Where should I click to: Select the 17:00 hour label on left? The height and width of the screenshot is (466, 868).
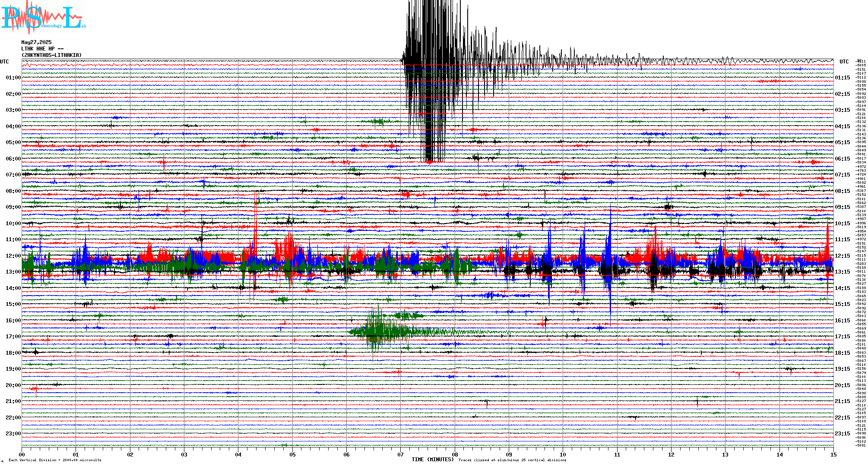pyautogui.click(x=13, y=337)
